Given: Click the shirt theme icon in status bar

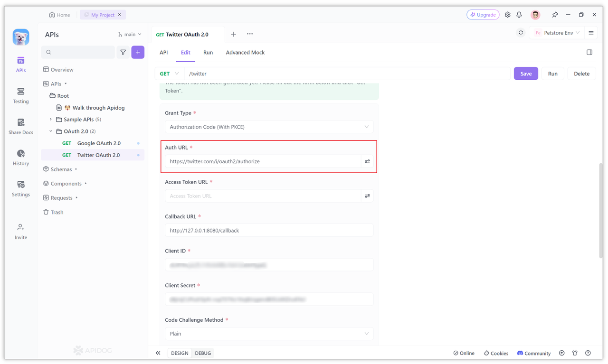Looking at the screenshot, I should pyautogui.click(x=575, y=353).
